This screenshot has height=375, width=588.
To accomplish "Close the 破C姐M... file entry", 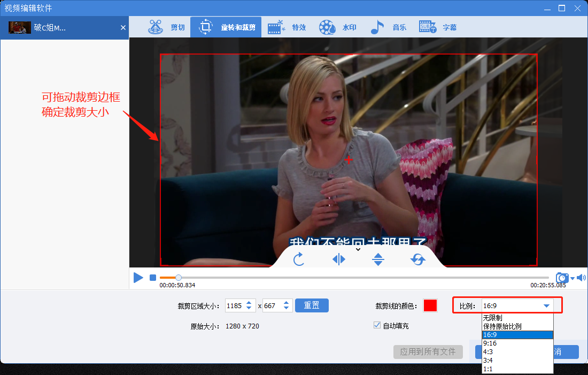I will pyautogui.click(x=123, y=27).
